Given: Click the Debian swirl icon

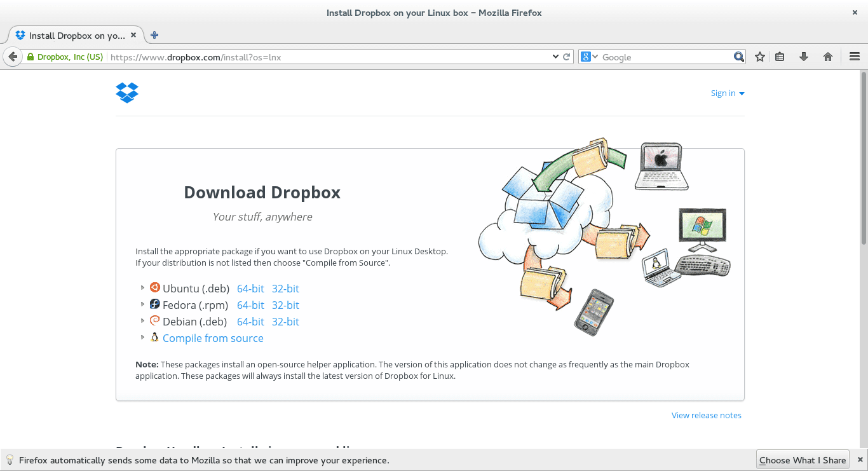Looking at the screenshot, I should 154,320.
